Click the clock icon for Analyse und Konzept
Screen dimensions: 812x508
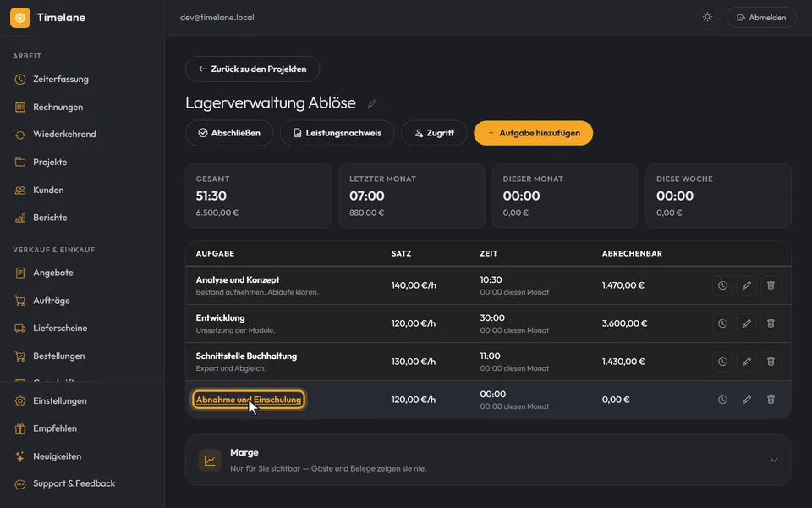coord(722,285)
